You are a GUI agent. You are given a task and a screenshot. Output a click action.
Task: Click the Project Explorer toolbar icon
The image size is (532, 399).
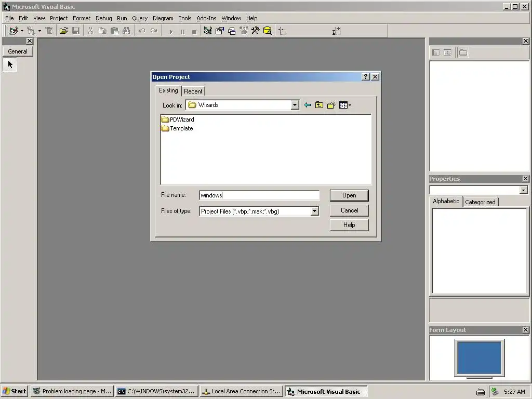(x=208, y=31)
